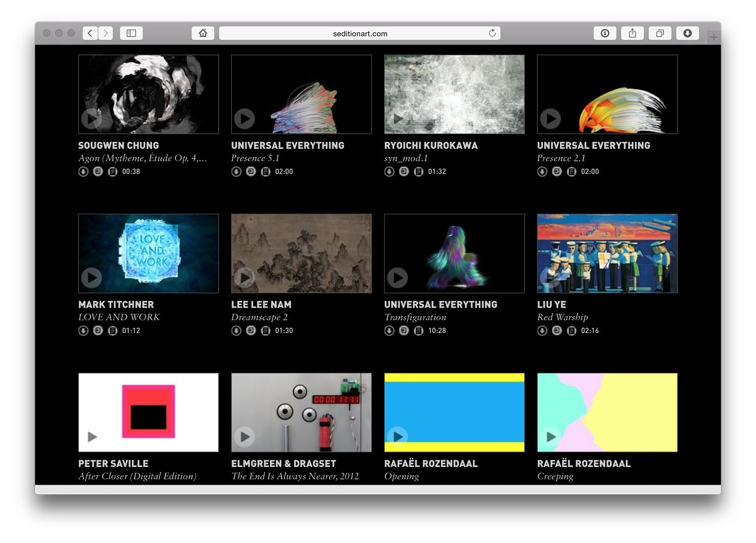Open the home page button
This screenshot has width=756, height=543.
[203, 33]
